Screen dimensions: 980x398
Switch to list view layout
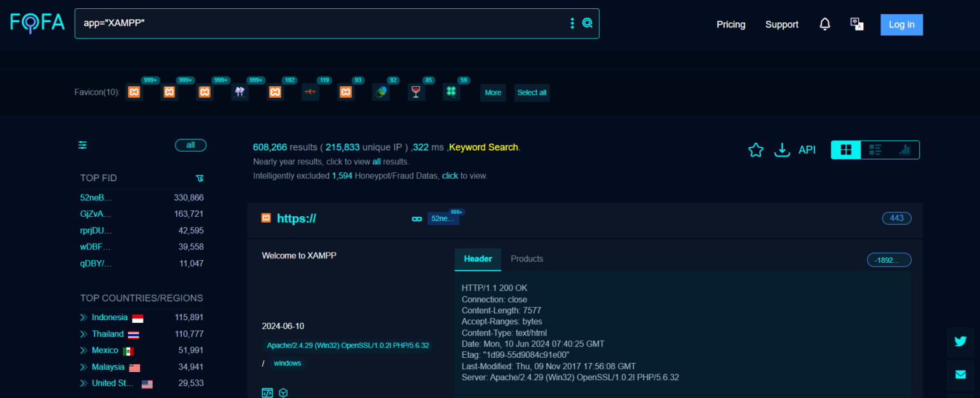pyautogui.click(x=875, y=150)
